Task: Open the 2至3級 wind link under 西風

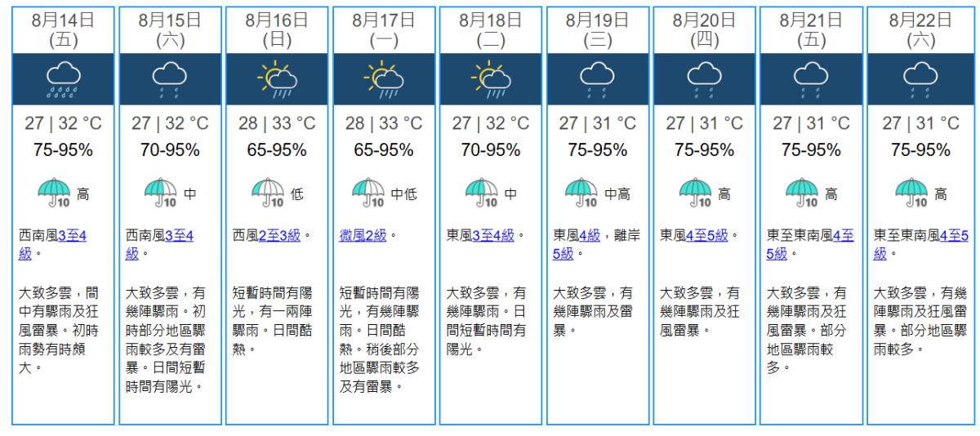Action: (x=279, y=235)
